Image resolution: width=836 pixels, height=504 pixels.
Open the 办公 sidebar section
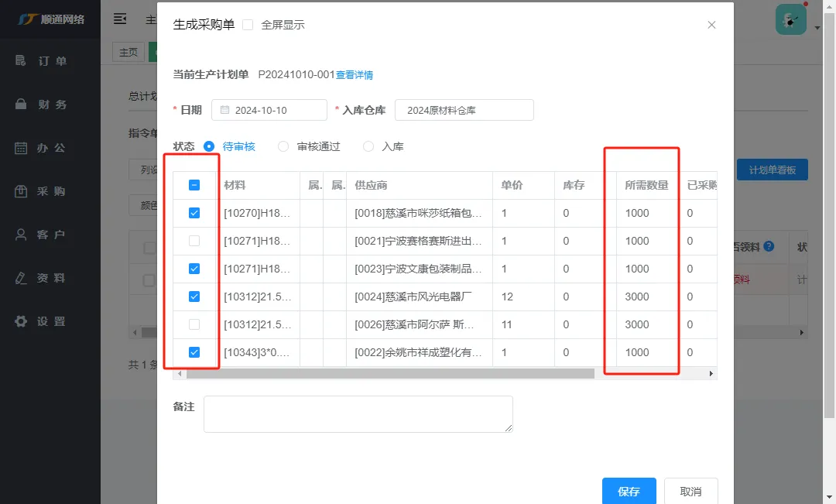click(42, 148)
